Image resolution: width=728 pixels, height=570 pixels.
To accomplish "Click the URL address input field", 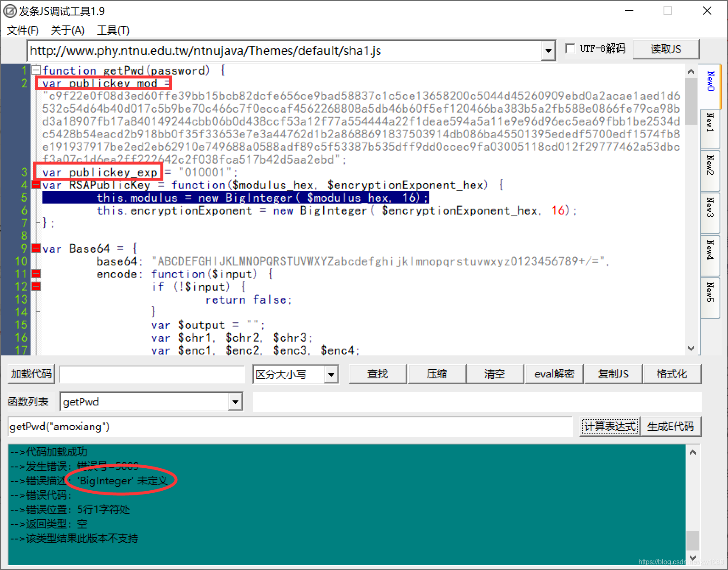I will (285, 51).
